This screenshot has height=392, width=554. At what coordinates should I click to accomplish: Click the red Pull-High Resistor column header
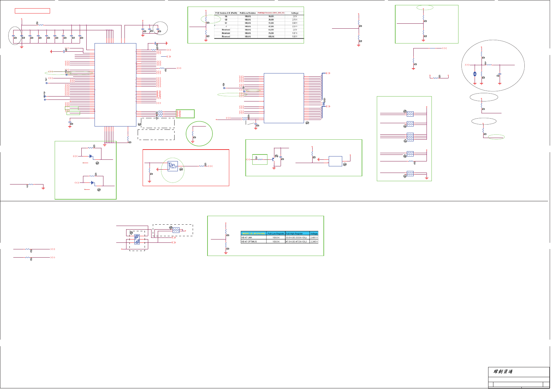[x=271, y=13]
